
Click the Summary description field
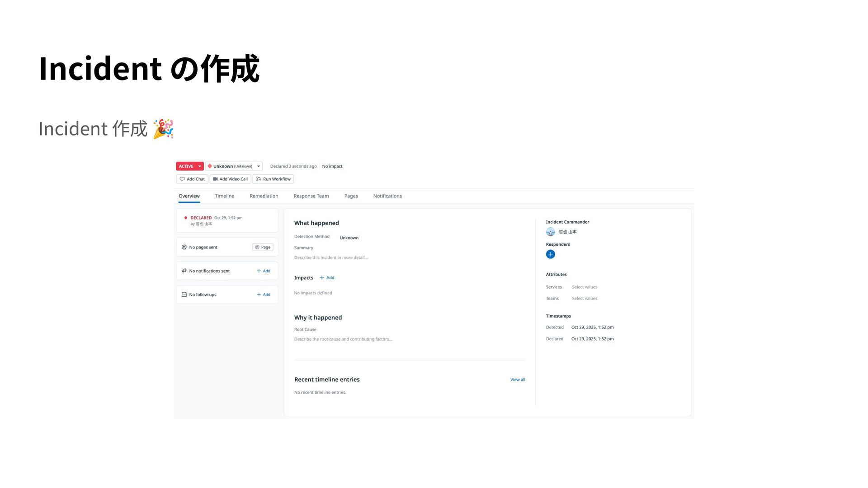click(x=331, y=258)
